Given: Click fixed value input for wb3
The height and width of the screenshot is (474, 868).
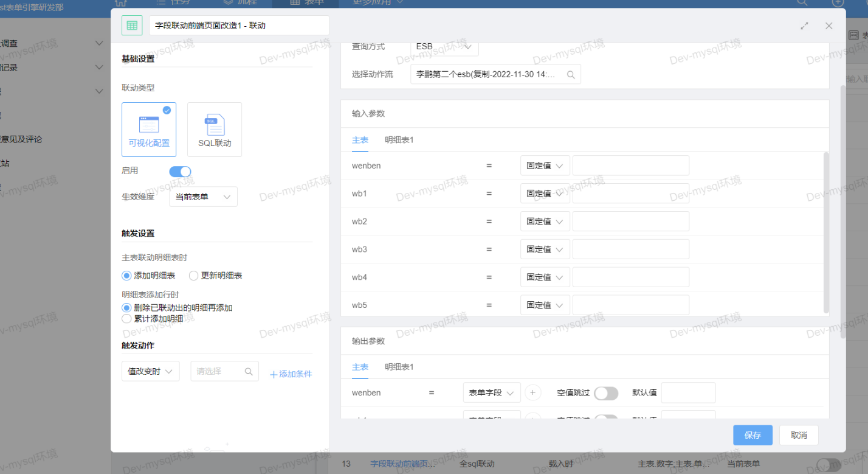Looking at the screenshot, I should click(631, 249).
